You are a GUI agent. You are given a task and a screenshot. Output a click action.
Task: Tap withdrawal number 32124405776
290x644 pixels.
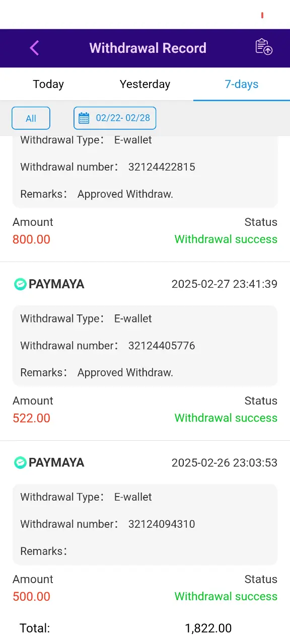(x=162, y=346)
